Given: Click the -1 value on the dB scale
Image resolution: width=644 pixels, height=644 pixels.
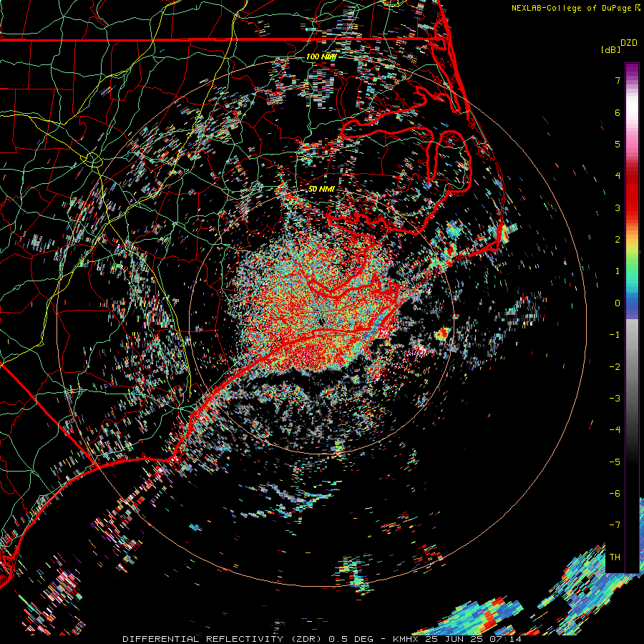Looking at the screenshot, I should pyautogui.click(x=615, y=335).
